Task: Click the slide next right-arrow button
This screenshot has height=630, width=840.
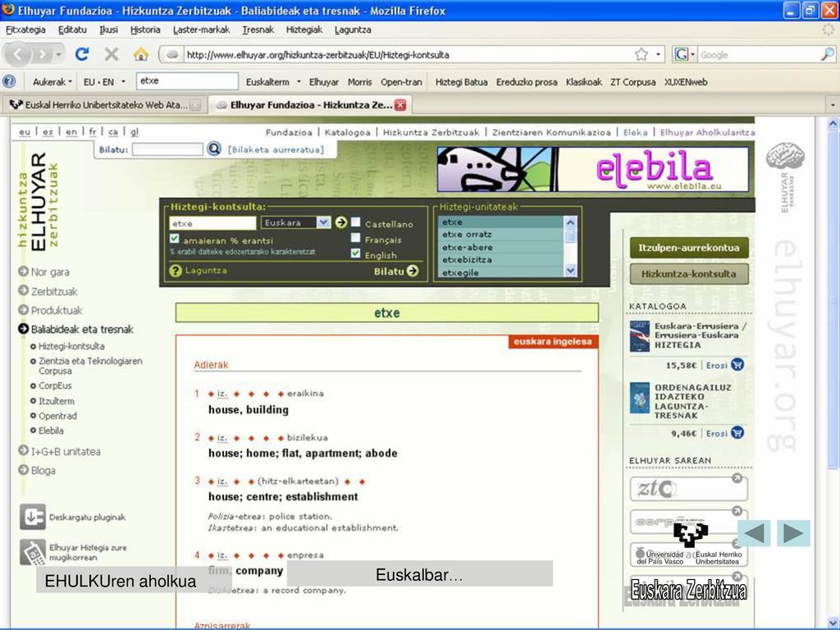Action: pyautogui.click(x=793, y=533)
